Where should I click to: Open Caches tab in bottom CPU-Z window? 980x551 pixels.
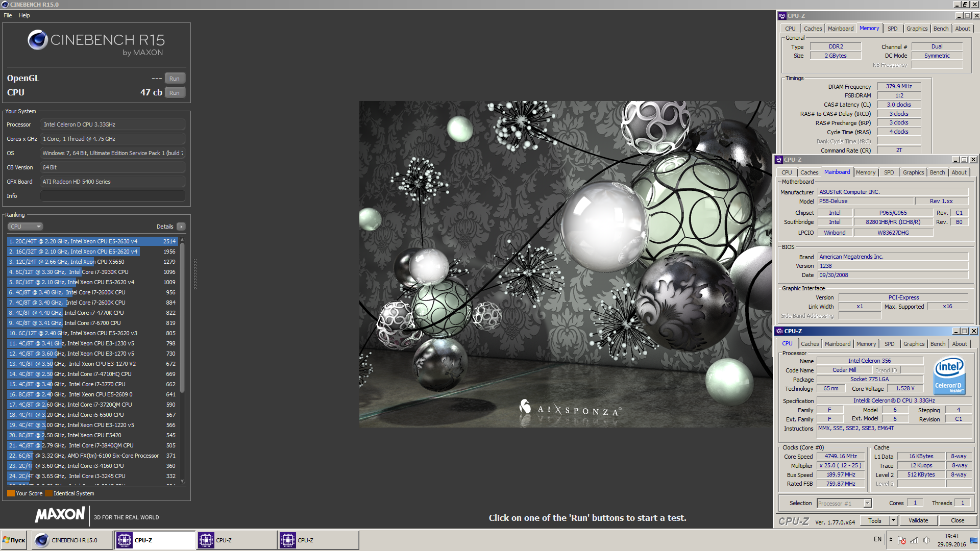(x=810, y=344)
